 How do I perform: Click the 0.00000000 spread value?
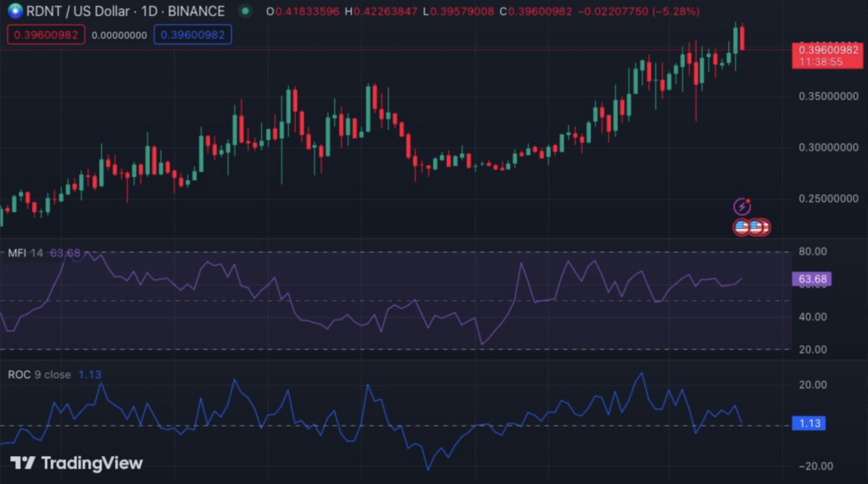(119, 36)
